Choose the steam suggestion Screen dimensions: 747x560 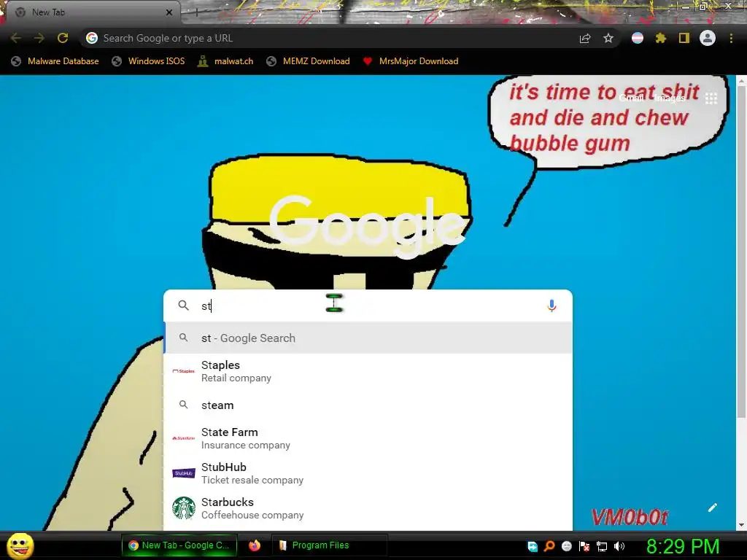[368, 405]
